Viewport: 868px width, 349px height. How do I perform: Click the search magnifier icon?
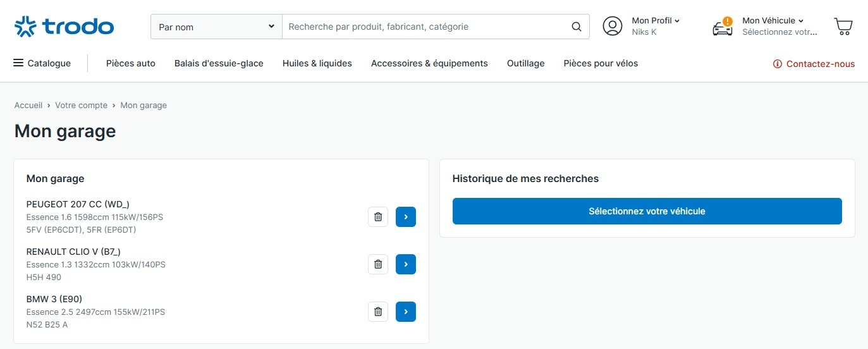[x=576, y=27]
